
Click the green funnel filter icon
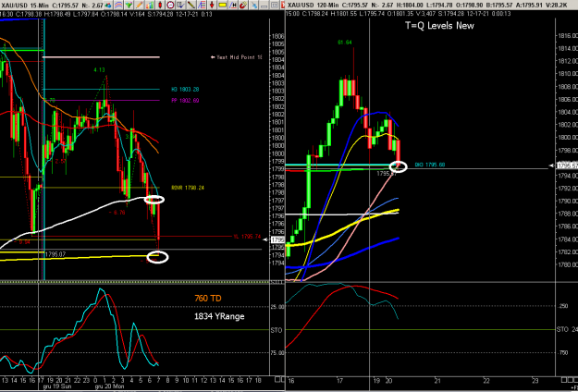coord(129,6)
